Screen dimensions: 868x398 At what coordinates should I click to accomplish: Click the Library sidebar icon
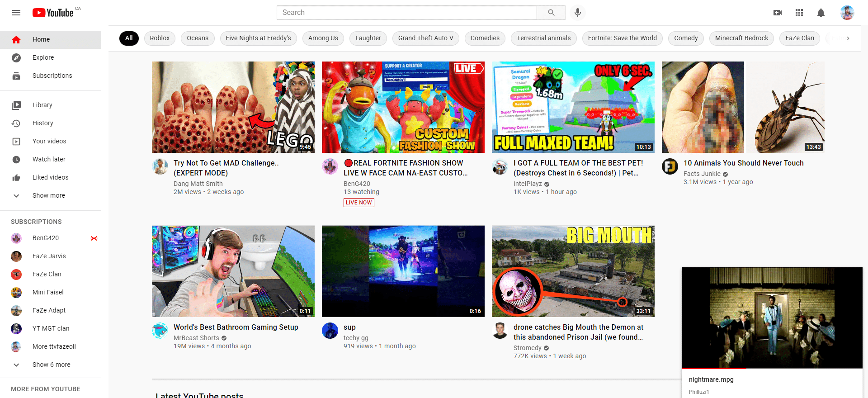coord(16,105)
